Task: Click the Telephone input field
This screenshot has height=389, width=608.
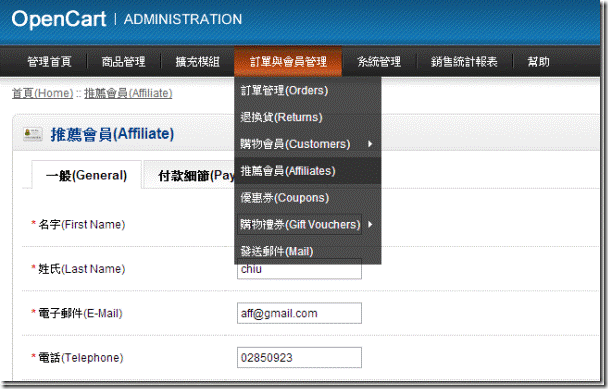Action: 299,357
